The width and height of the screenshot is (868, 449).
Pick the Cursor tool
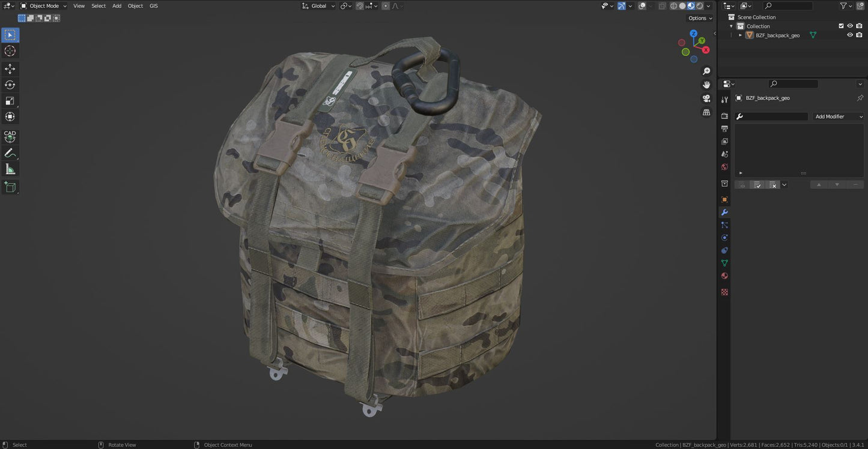pos(10,51)
